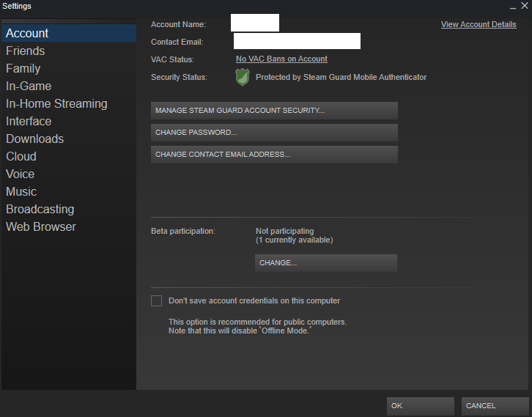
Task: Close the Settings window
Action: 525,6
